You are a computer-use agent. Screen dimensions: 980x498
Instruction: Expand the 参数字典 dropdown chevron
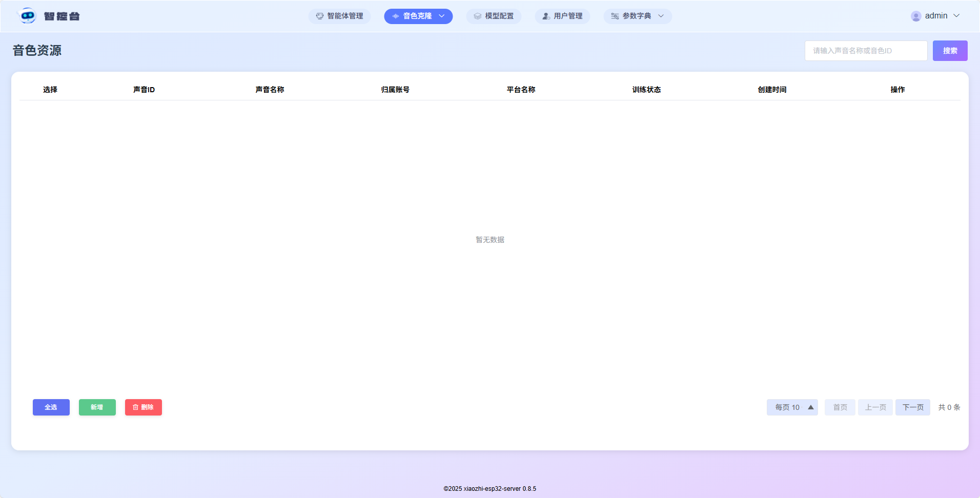click(x=661, y=16)
